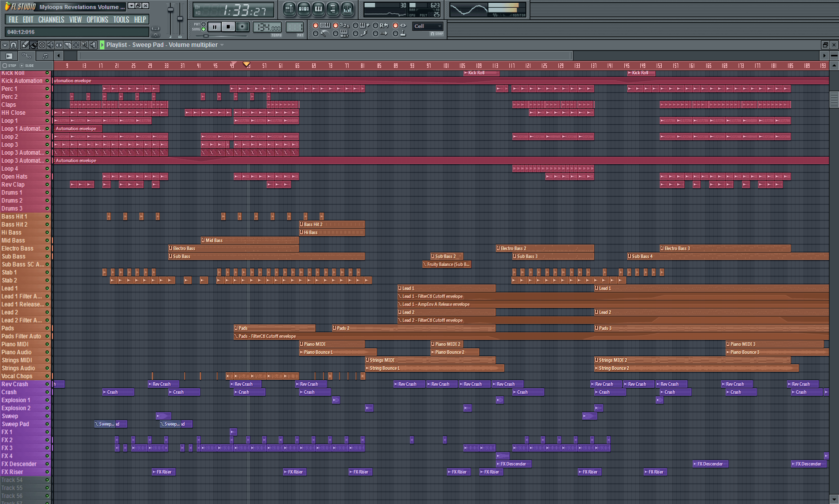
Task: Open the playlist options arrow menu
Action: (222, 45)
